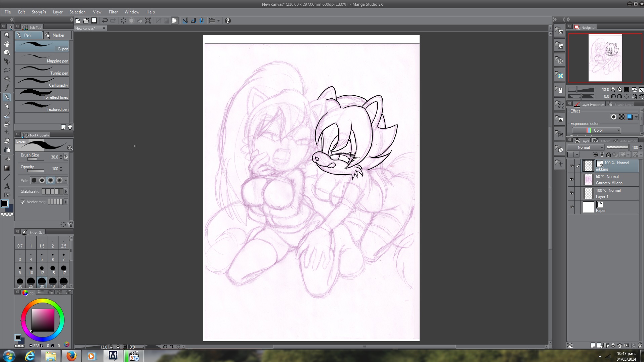Select the Garnet x Milena layer thumbnail
This screenshot has width=644, height=362.
point(588,180)
